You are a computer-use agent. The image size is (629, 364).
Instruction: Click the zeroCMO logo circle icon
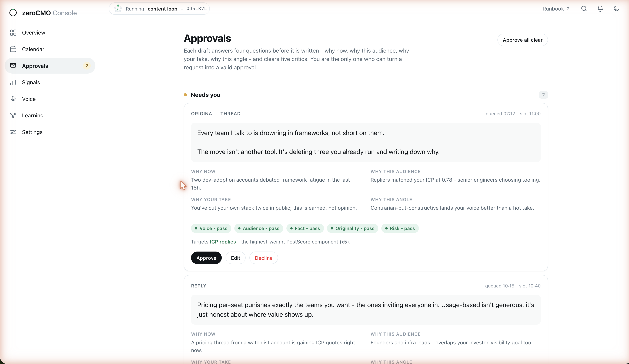click(x=13, y=13)
